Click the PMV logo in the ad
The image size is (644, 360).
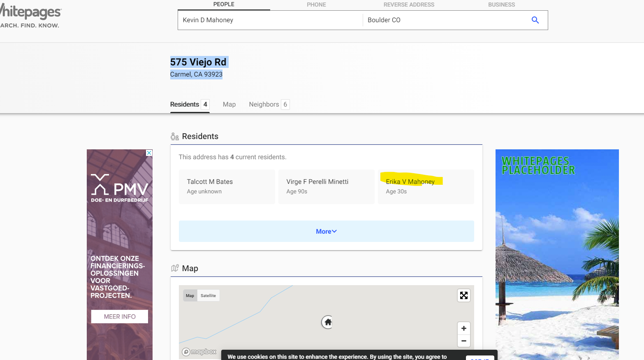119,188
